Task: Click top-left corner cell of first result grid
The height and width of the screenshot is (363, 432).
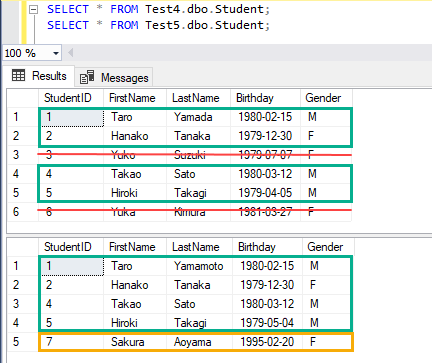Action: 23,98
